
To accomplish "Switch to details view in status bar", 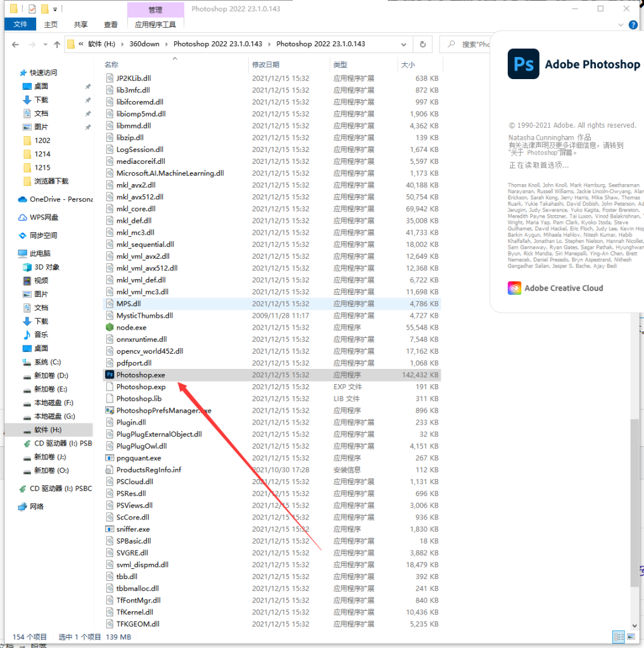I will (617, 637).
